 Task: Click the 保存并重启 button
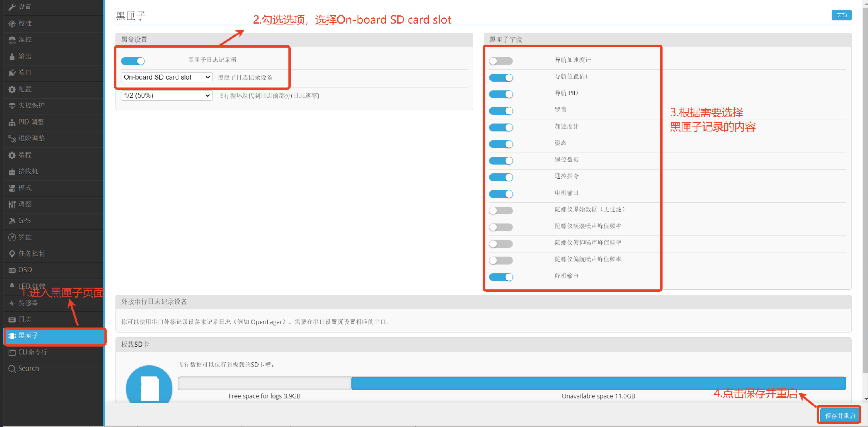pyautogui.click(x=840, y=416)
